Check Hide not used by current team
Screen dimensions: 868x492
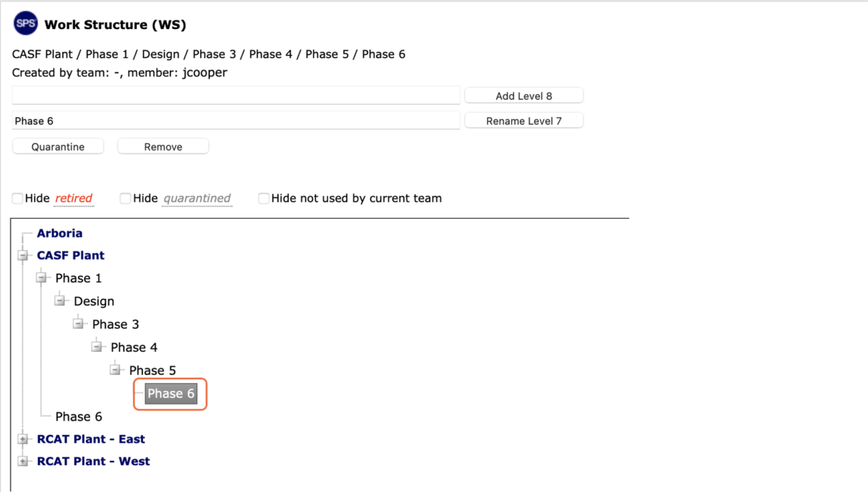(x=264, y=198)
